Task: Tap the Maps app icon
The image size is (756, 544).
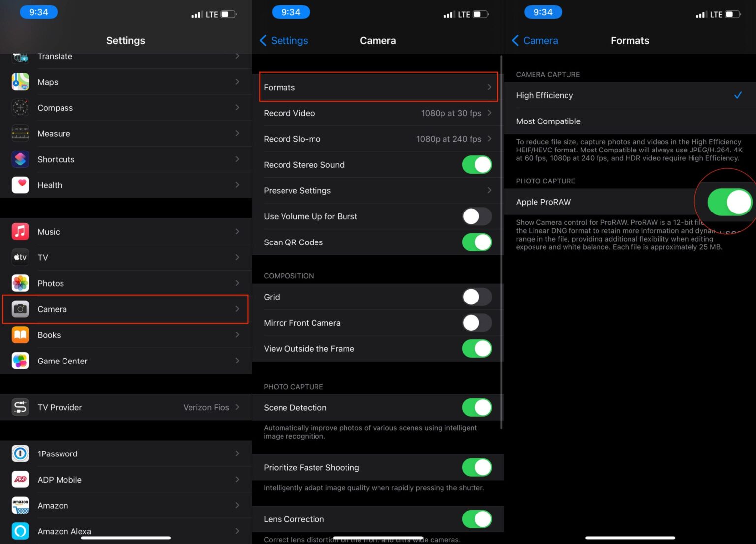Action: click(x=20, y=82)
